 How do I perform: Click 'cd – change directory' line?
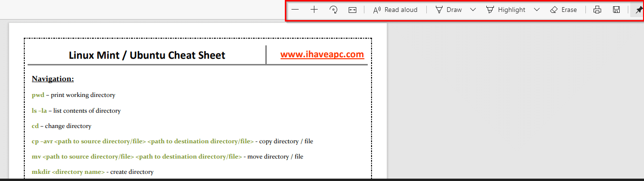(61, 126)
